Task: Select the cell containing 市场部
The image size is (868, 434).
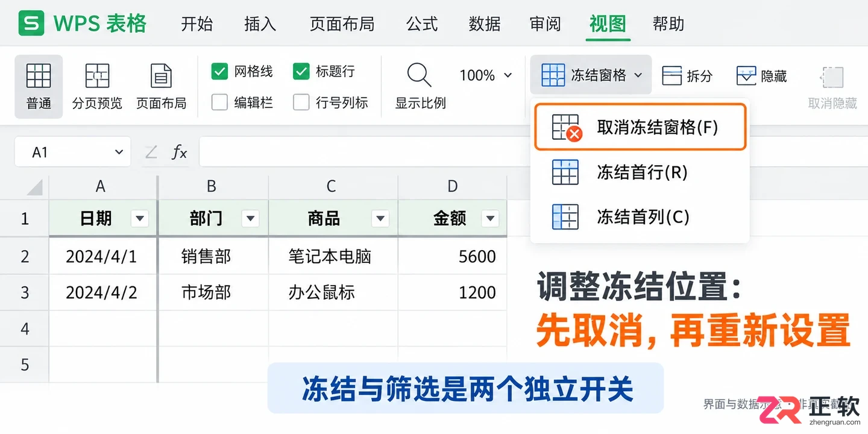Action: point(213,292)
